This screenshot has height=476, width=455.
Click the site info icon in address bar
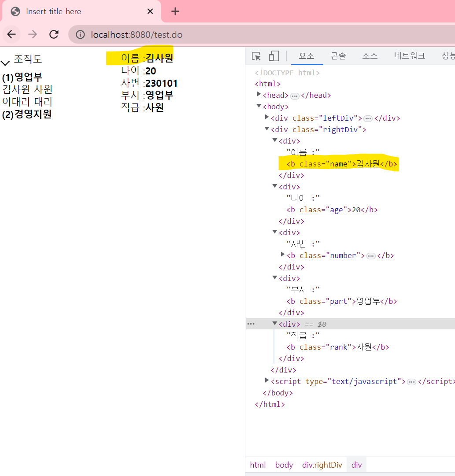pyautogui.click(x=80, y=35)
